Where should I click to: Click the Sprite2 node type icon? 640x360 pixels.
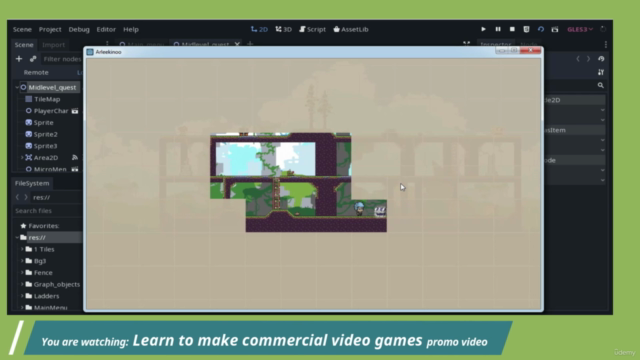[29, 134]
